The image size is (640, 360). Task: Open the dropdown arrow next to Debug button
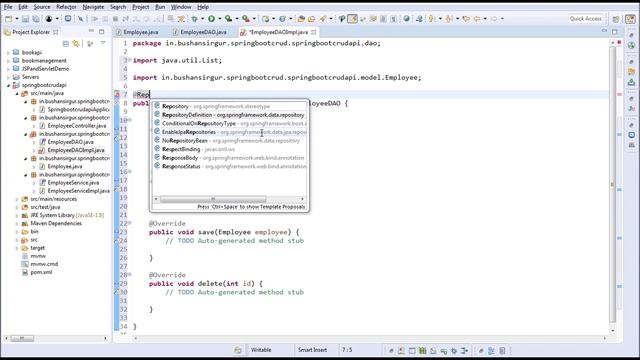click(x=202, y=19)
